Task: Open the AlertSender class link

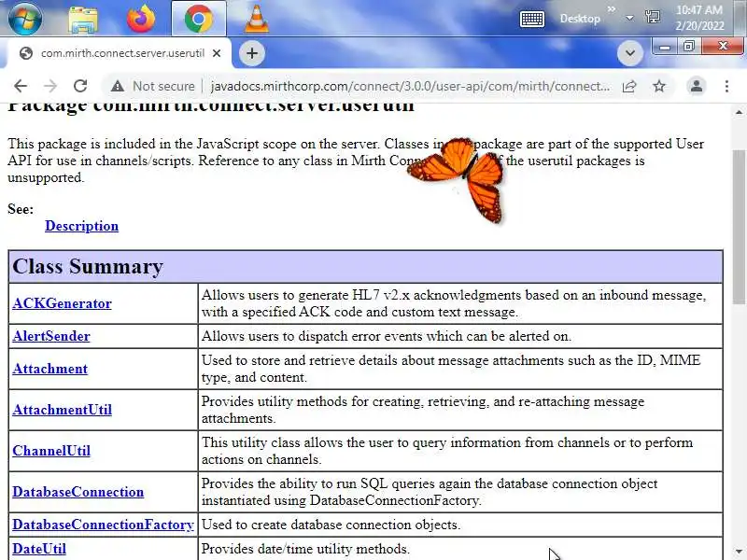Action: (51, 336)
